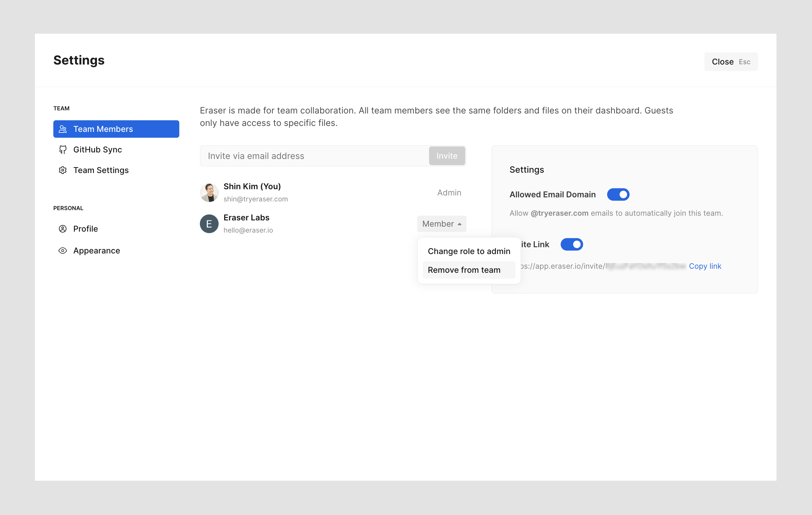Image resolution: width=812 pixels, height=515 pixels.
Task: Click the Team Settings gear icon
Action: (x=63, y=170)
